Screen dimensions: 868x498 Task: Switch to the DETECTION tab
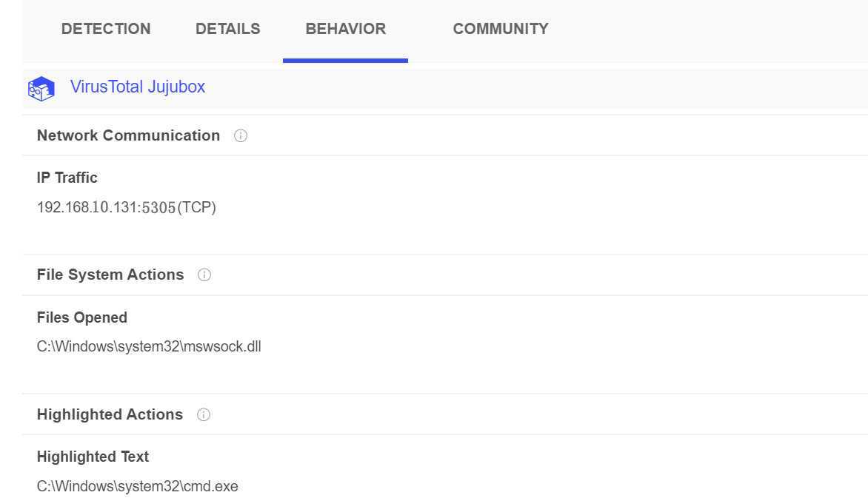pos(106,29)
